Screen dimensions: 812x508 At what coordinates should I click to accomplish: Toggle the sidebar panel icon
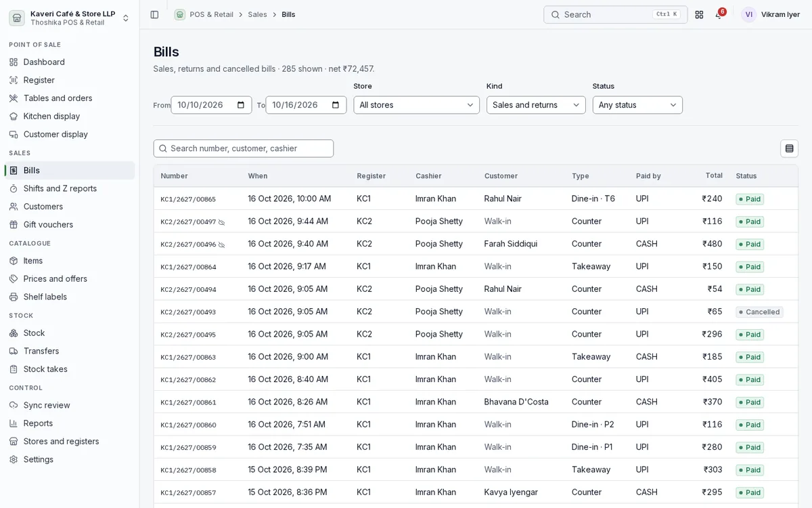tap(154, 14)
